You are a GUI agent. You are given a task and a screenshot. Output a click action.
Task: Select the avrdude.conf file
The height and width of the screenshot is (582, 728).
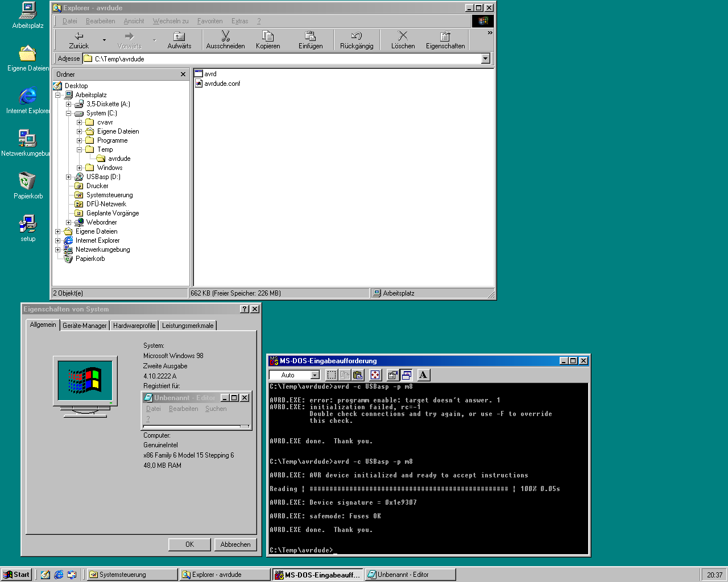(217, 84)
